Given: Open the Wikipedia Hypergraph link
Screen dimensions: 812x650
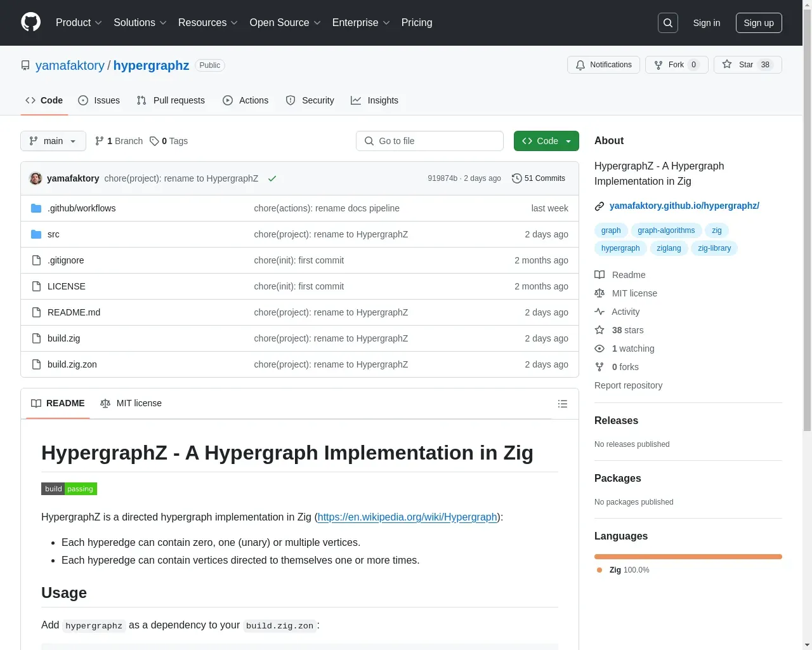Looking at the screenshot, I should [407, 517].
